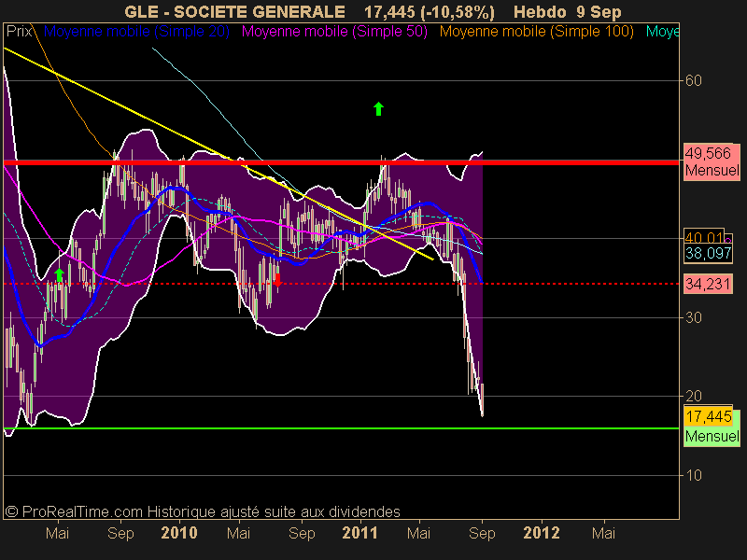Viewport: 747px width, 560px height.
Task: Click the Sep label just before 2012
Action: [482, 533]
